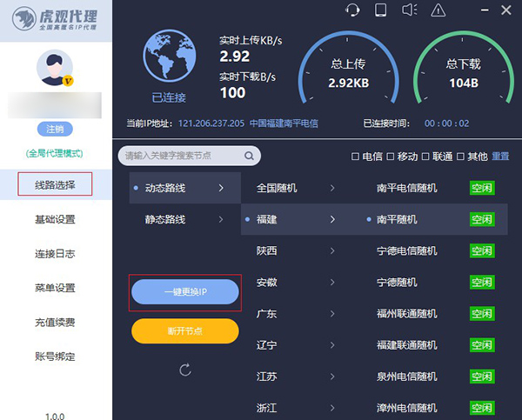Click the refresh icon below disconnect button

(184, 370)
